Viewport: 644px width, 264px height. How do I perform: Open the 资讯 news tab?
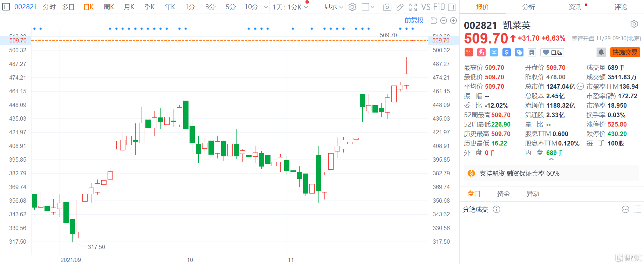click(x=575, y=7)
